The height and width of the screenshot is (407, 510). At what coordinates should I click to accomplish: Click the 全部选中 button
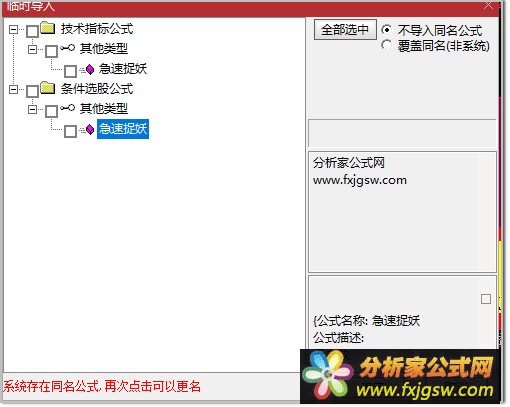coord(345,30)
